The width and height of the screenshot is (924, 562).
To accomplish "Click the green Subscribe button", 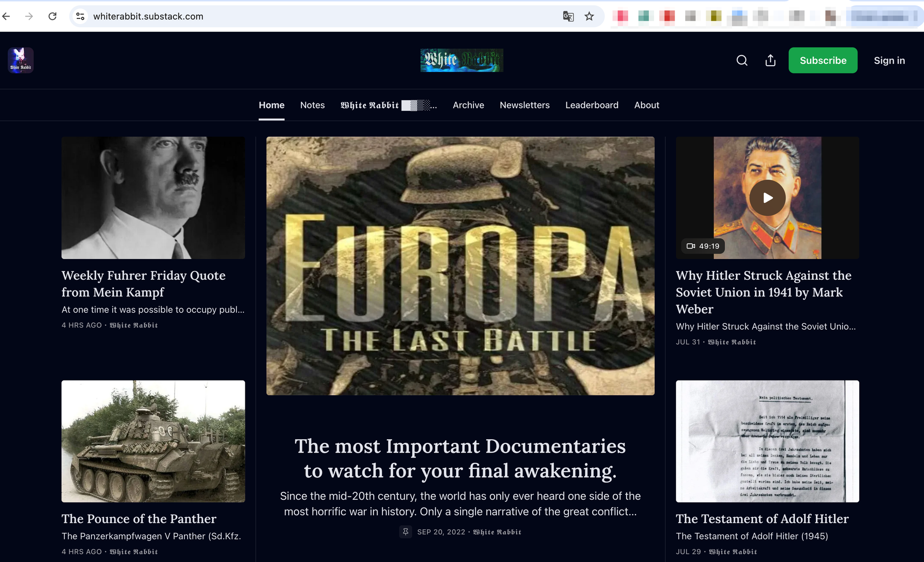I will (823, 60).
